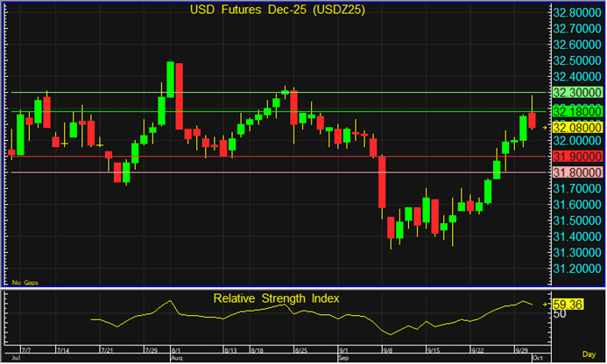607x364 pixels.
Task: Click the last red candle on the chart
Action: tap(533, 120)
